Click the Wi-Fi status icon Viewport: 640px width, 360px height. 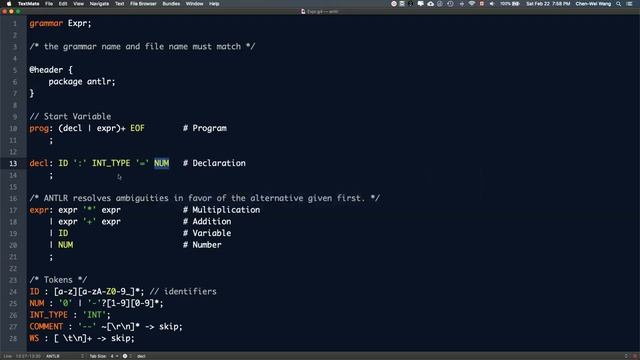point(472,4)
